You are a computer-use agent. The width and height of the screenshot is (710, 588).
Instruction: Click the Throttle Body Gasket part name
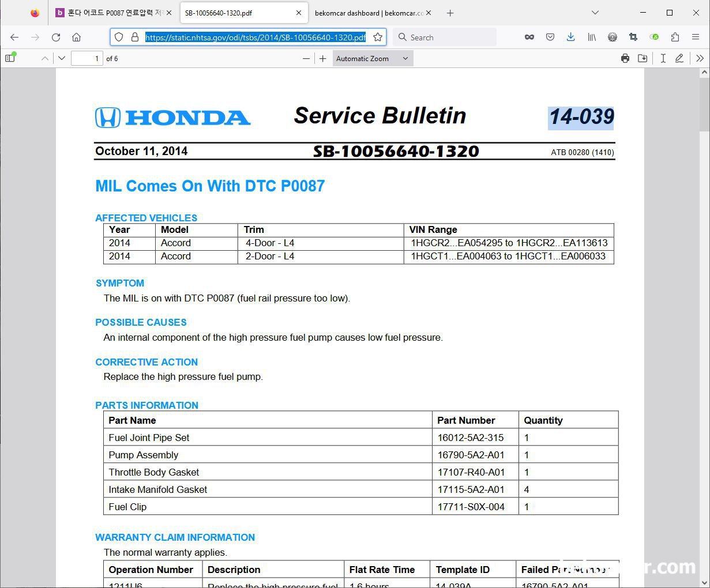click(154, 472)
